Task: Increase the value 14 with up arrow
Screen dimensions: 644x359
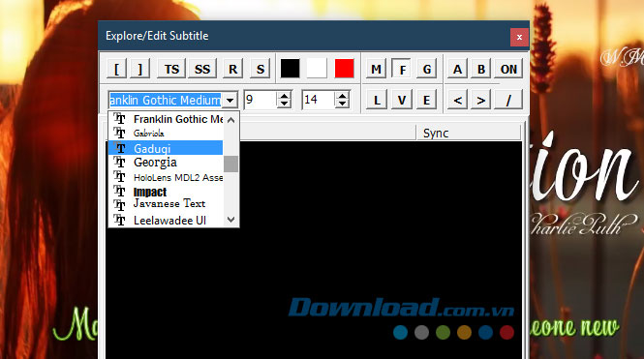Action: 342,96
